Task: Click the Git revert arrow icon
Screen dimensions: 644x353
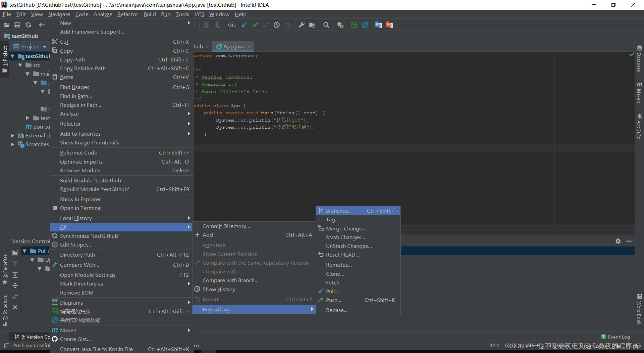Action: tap(288, 25)
